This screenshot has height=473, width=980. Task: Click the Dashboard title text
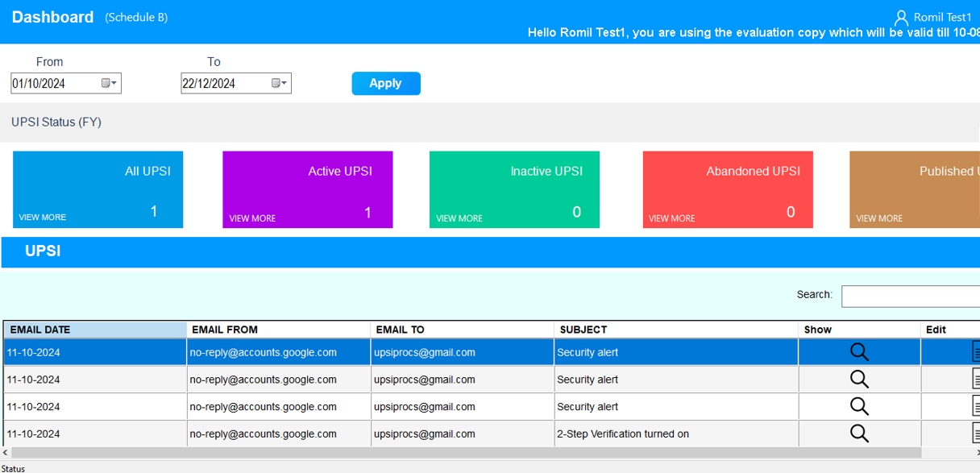(x=52, y=17)
